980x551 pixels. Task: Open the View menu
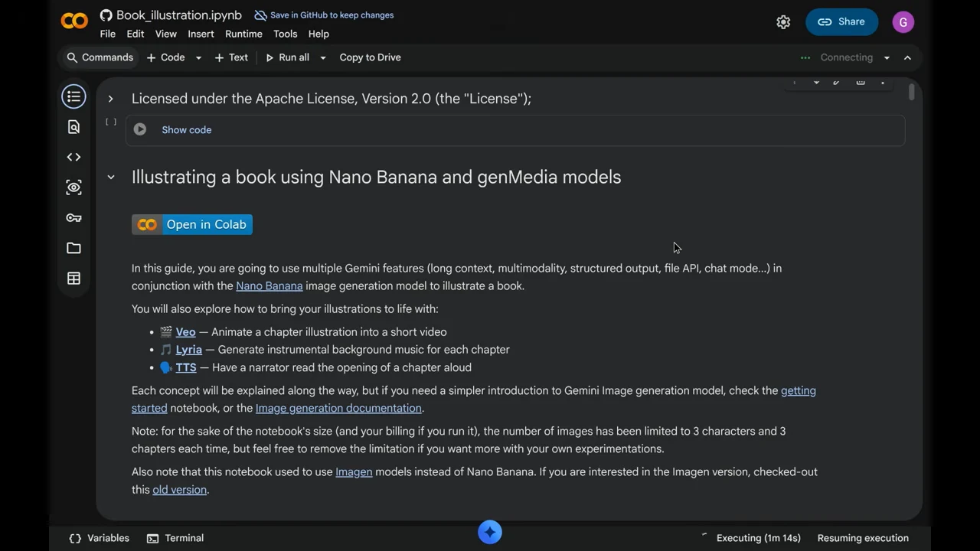click(x=165, y=34)
